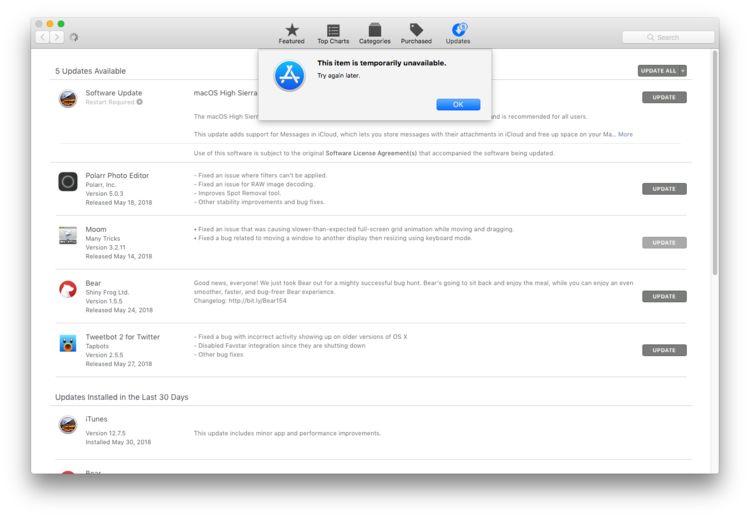Screen dimensions: 750x518
Task: Update Tweetbot 2 for Twitter
Action: click(664, 350)
